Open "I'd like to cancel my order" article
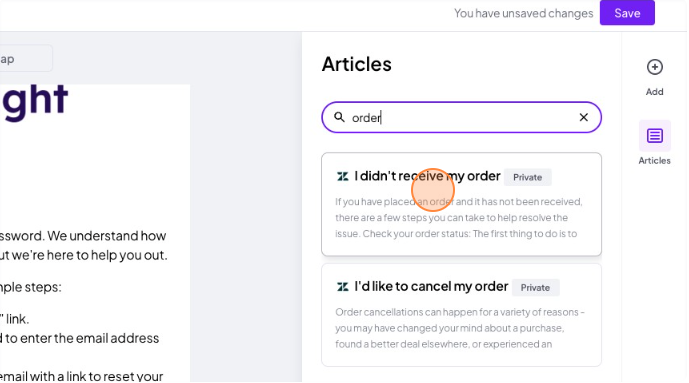This screenshot has width=689, height=383. (x=431, y=286)
